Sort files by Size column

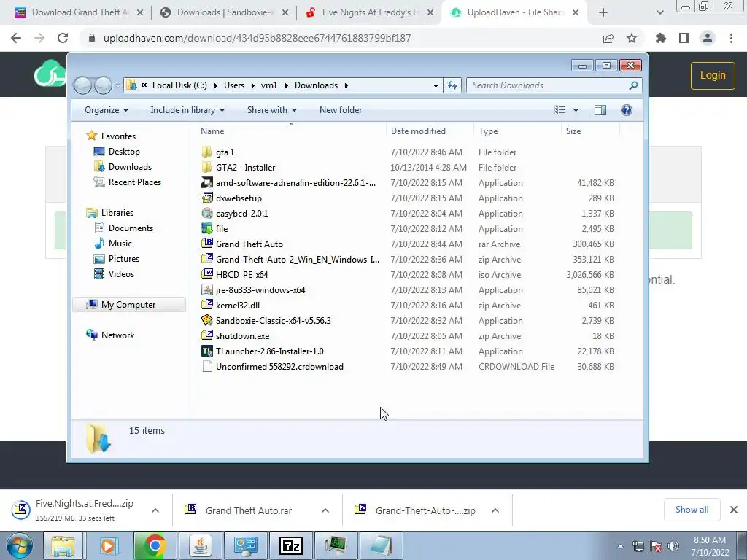pos(573,131)
